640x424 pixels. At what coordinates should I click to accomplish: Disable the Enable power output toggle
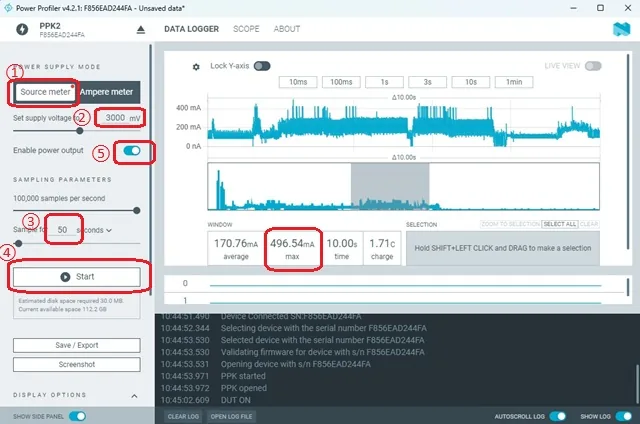(132, 151)
